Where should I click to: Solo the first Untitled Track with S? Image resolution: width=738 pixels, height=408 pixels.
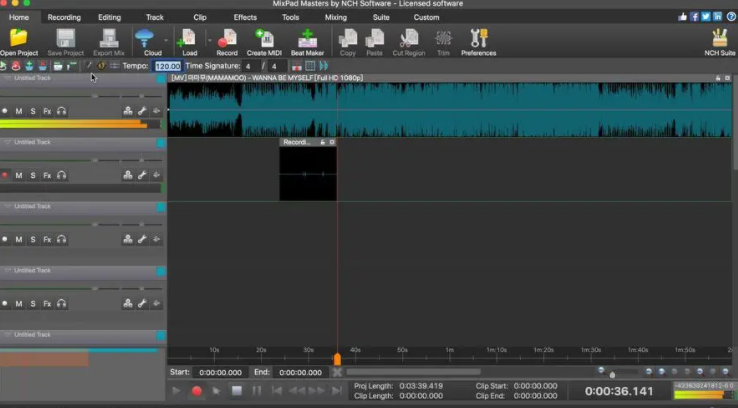33,111
